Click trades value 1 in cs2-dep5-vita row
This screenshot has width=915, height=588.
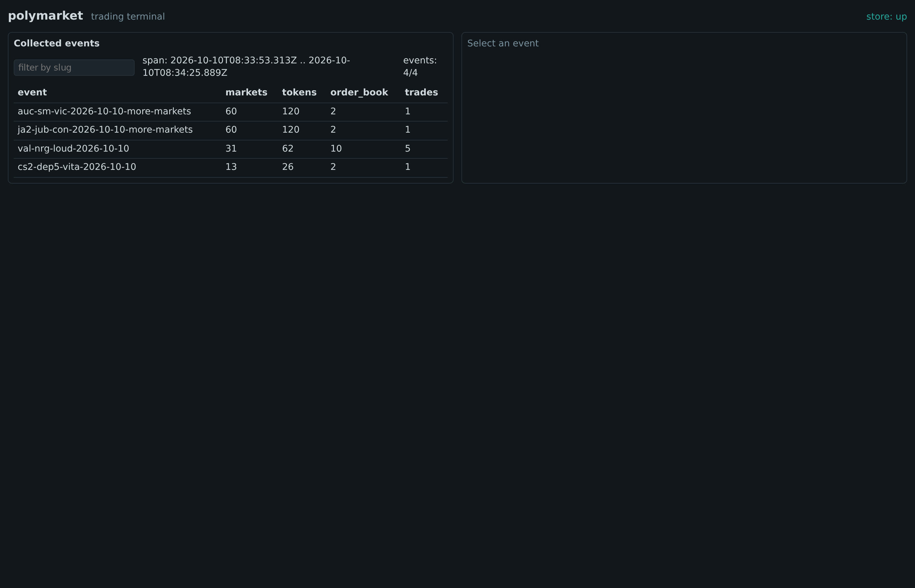coord(408,167)
